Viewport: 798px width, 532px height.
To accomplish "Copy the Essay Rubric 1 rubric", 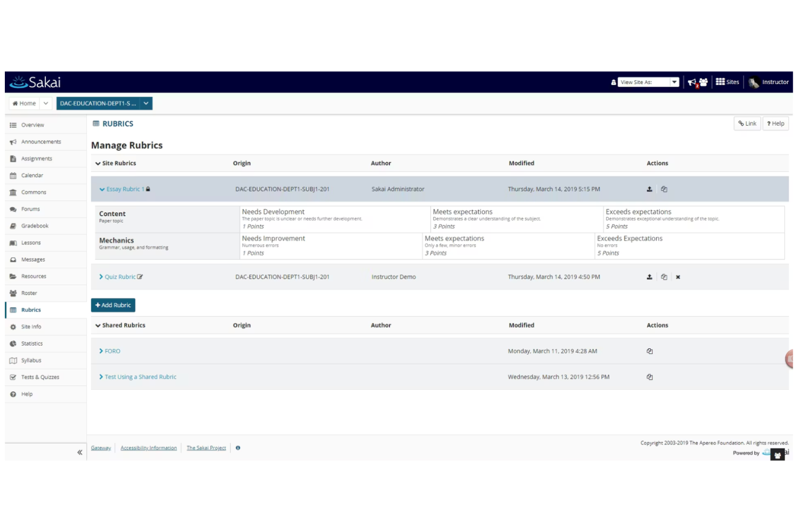I will tap(664, 189).
